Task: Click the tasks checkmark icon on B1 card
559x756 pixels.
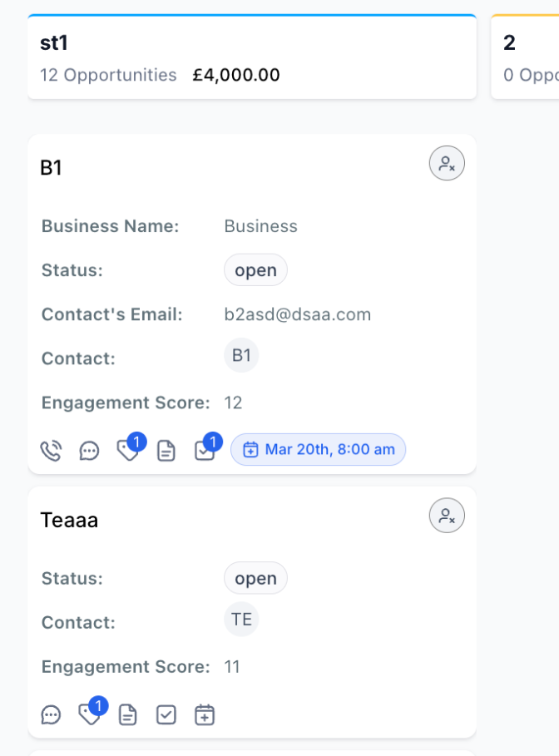Action: 205,451
